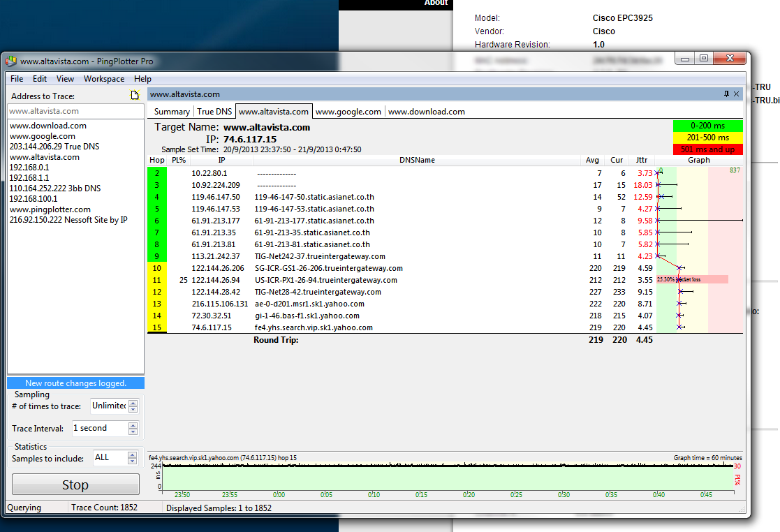
Task: Click the red 501 ms and up swatch
Action: point(708,149)
